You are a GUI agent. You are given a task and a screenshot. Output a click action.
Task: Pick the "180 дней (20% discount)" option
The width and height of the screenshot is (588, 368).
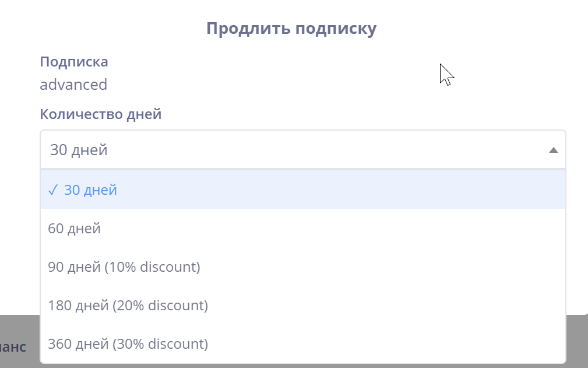click(x=127, y=305)
